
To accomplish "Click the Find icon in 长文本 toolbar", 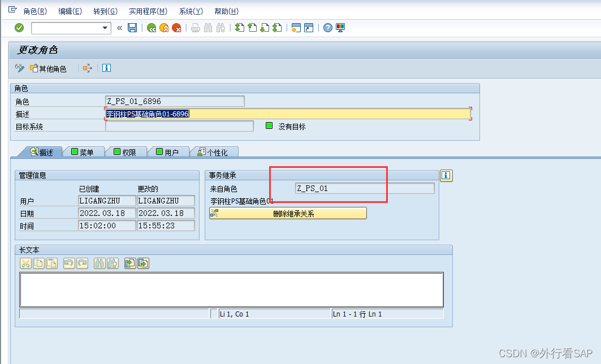I will [100, 263].
